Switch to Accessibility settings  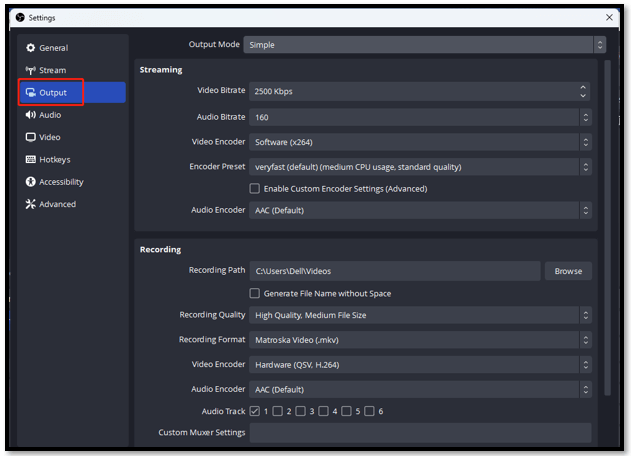pos(72,182)
